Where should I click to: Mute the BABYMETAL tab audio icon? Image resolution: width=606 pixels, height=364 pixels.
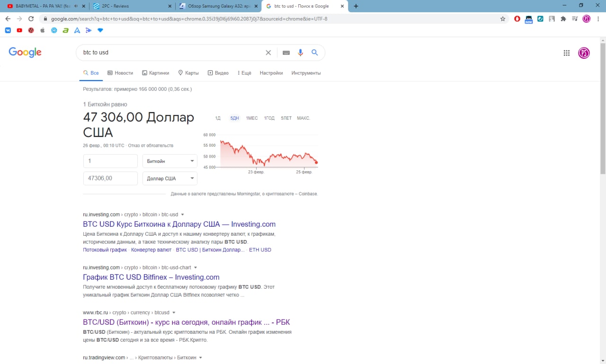coord(76,6)
